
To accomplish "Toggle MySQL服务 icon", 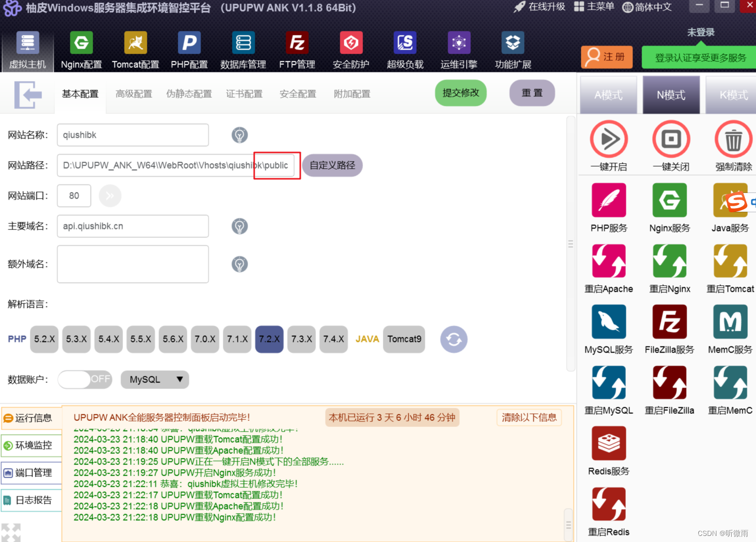I will point(609,322).
